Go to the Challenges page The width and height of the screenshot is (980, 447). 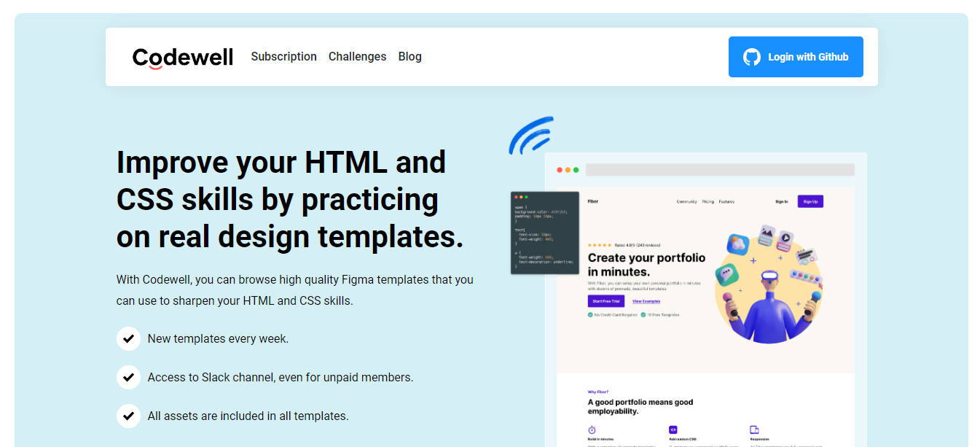[357, 57]
